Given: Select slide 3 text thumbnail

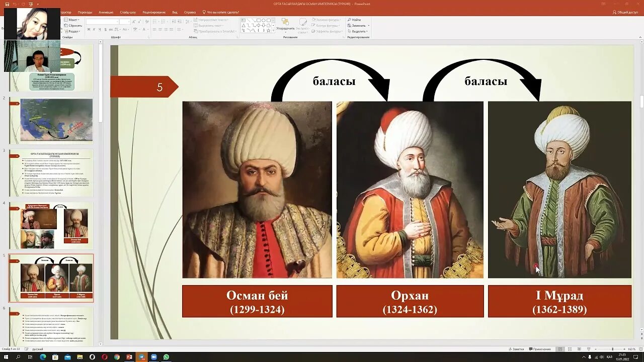Looking at the screenshot, I should click(51, 173).
